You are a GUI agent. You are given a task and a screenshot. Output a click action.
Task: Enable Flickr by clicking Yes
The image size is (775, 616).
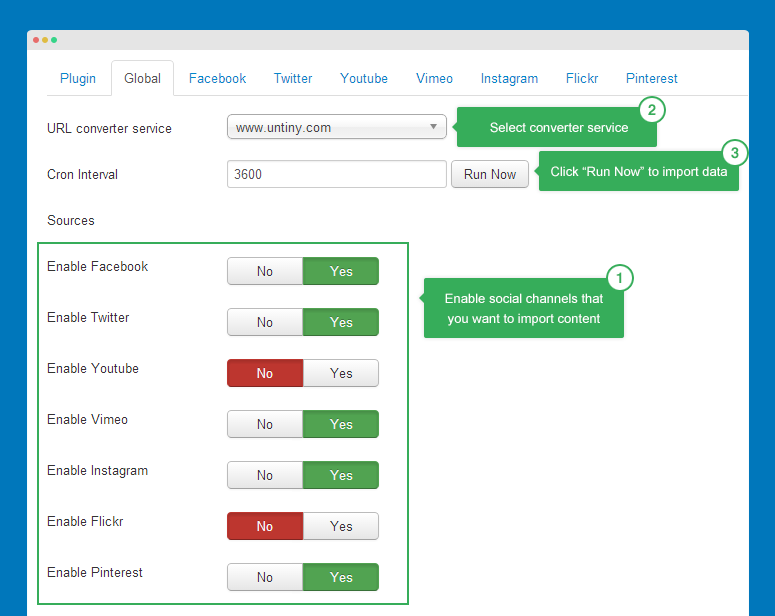341,526
